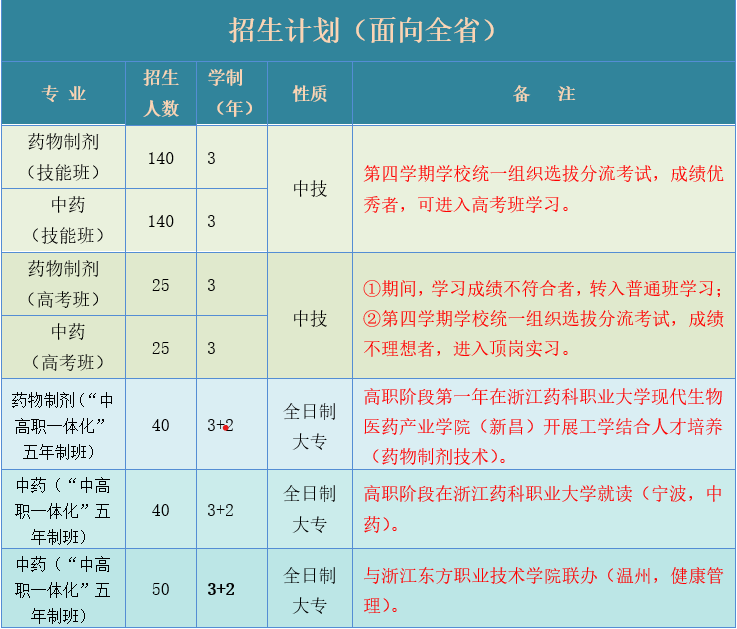The height and width of the screenshot is (629, 737).
Task: Click the 药物制剂（技能班） major cell
Action: click(x=64, y=157)
